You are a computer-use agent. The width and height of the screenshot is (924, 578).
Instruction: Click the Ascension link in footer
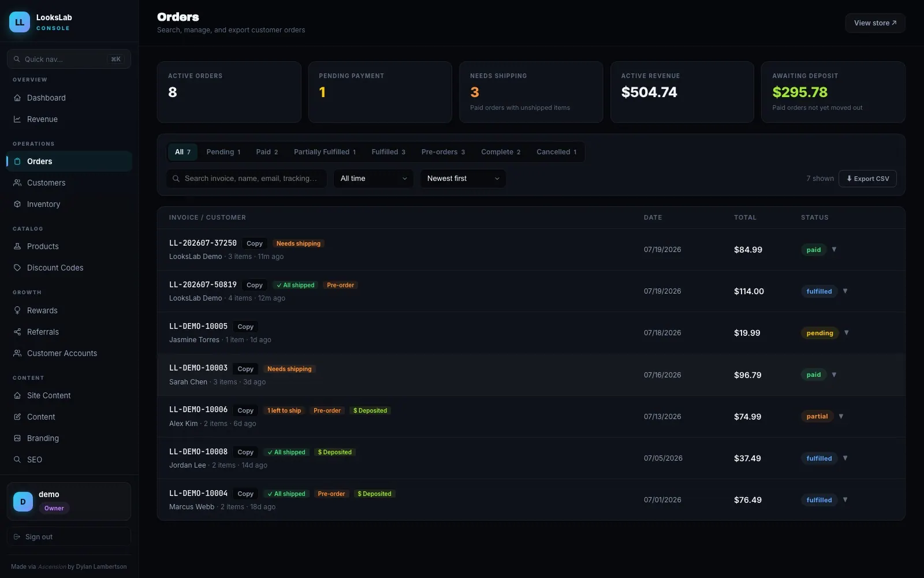click(x=52, y=566)
